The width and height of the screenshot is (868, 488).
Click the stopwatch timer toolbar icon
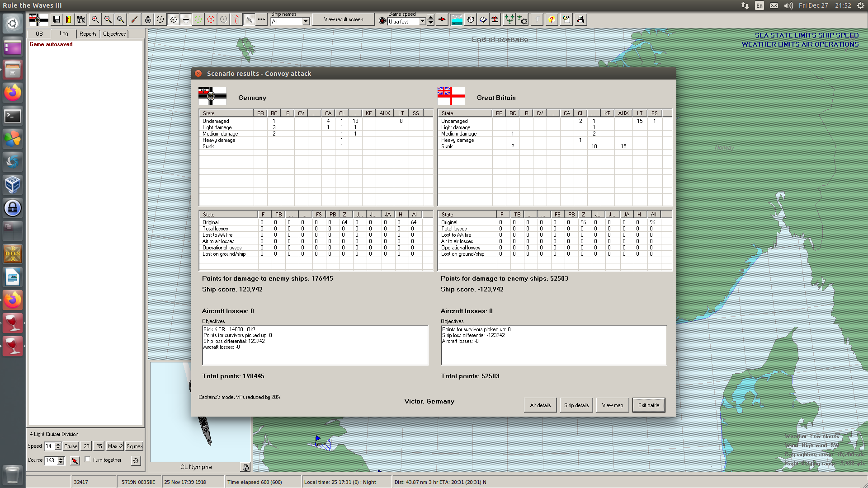[471, 19]
